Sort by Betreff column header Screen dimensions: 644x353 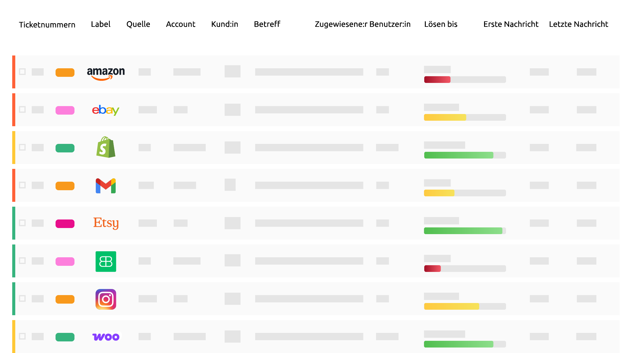pyautogui.click(x=267, y=24)
